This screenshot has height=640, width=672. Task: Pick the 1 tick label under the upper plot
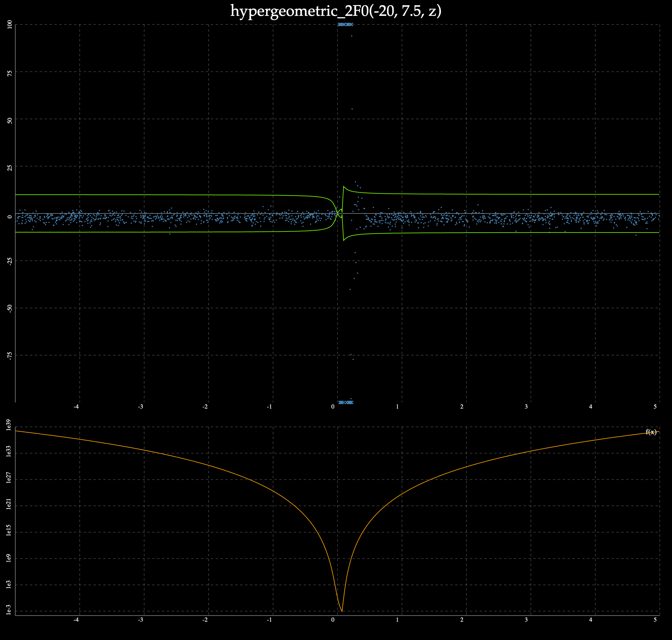pyautogui.click(x=398, y=407)
